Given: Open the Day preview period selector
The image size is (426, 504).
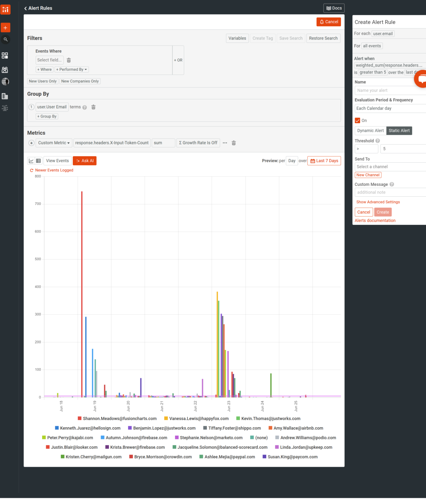Looking at the screenshot, I should 292,161.
